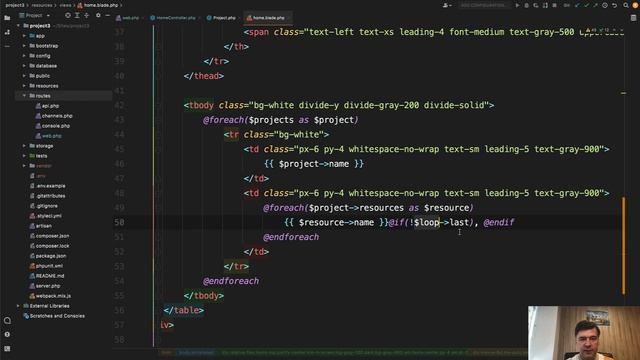
Task: Click resources in the breadcrumb path
Action: coord(42,5)
